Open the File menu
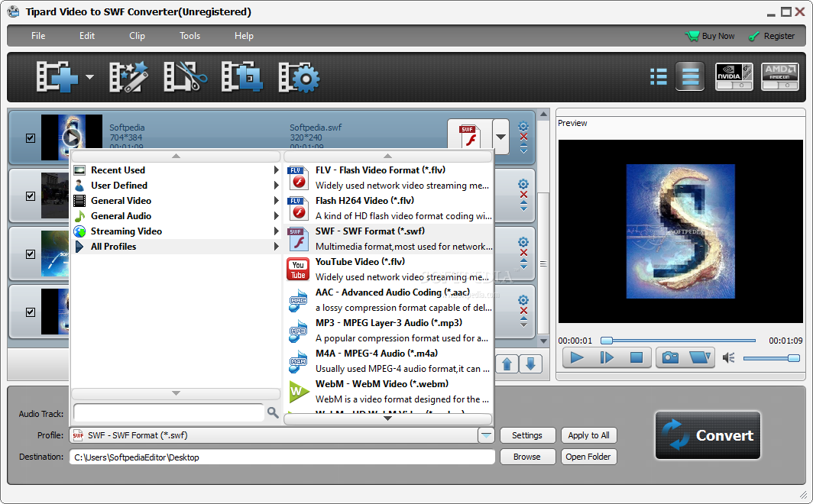 coord(38,36)
